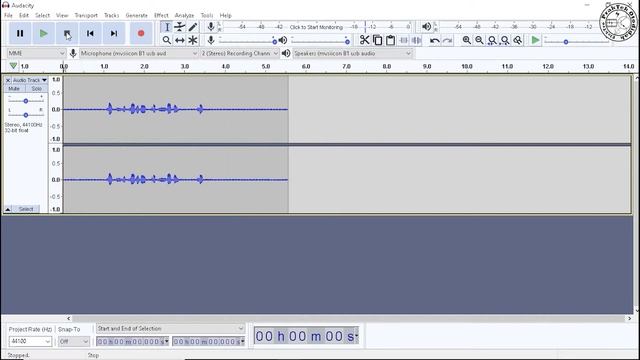Mute the Audio Track

14,89
